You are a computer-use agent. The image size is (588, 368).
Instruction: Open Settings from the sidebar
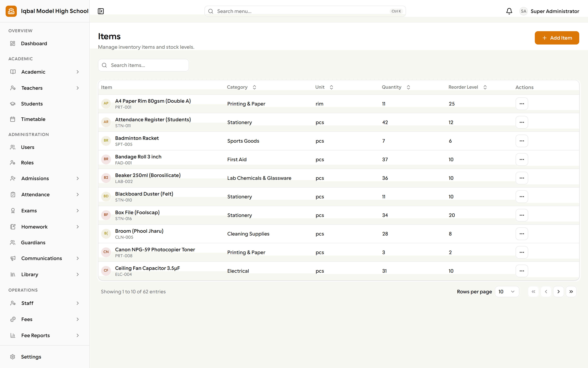click(x=45, y=357)
